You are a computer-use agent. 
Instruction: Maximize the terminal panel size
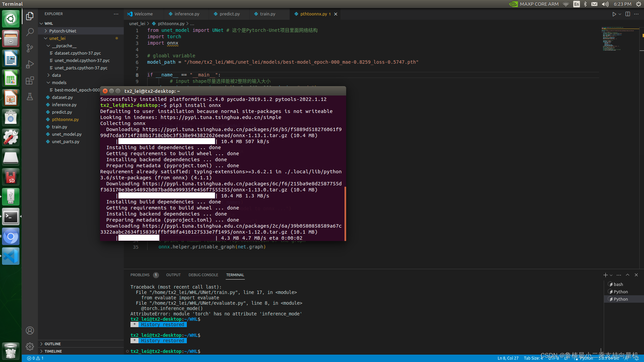(x=628, y=275)
